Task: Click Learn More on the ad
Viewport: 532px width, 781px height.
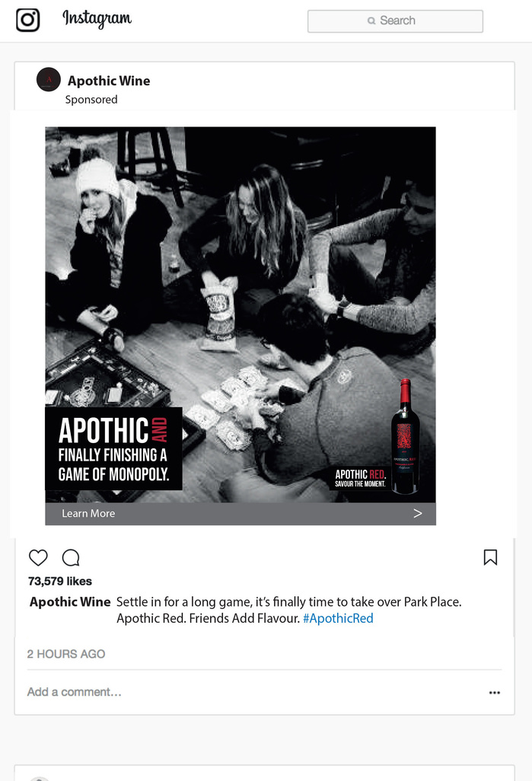Action: pos(88,514)
